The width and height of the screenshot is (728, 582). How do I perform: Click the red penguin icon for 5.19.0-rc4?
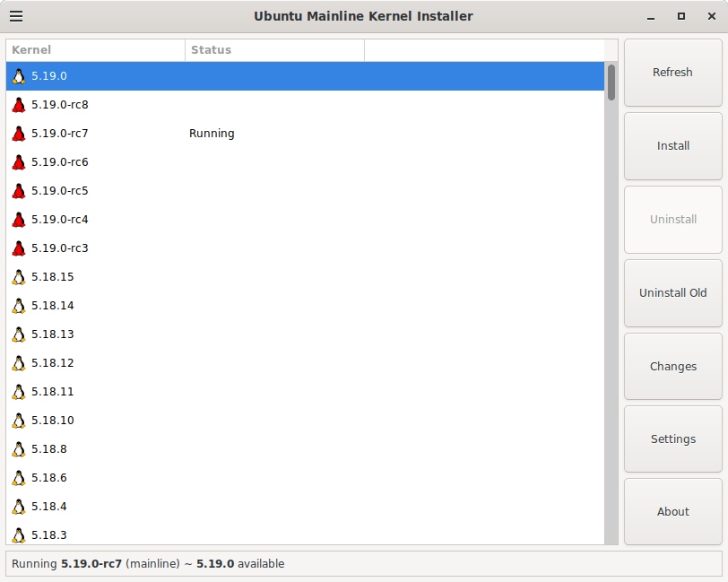point(19,220)
